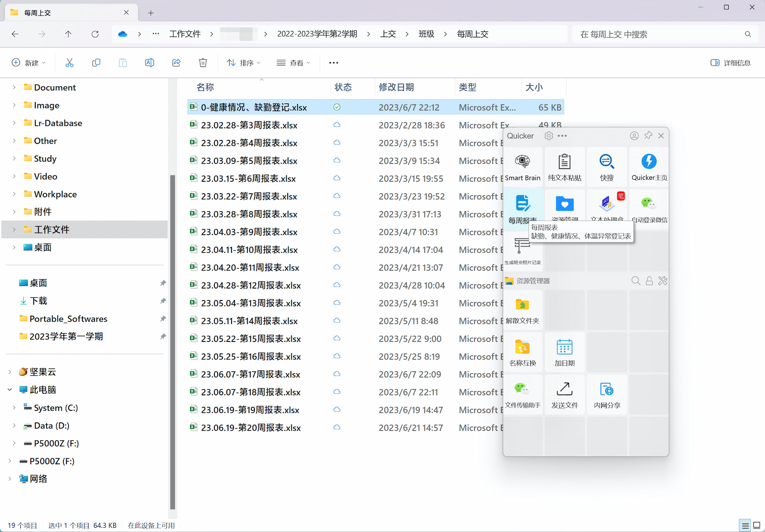Click the 班级 breadcrumb segment

pos(426,34)
